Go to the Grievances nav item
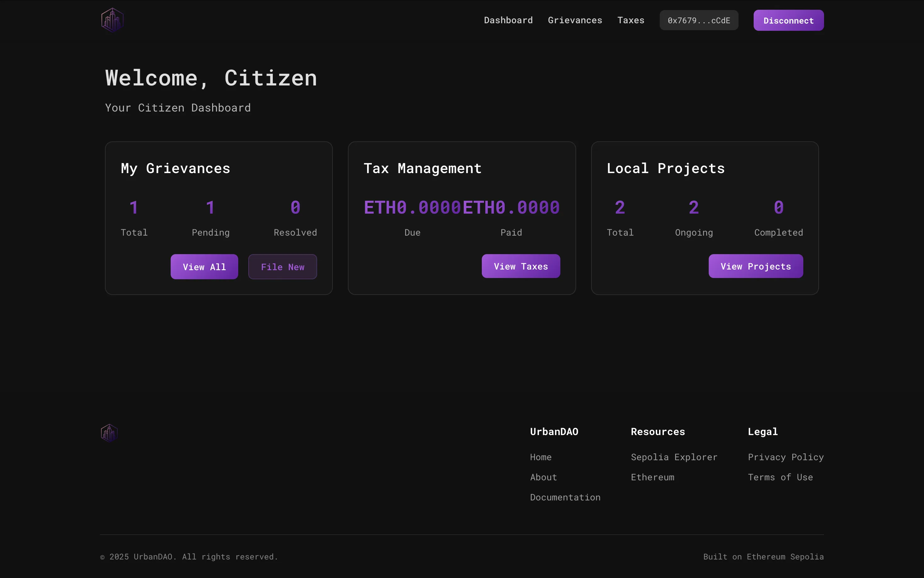The height and width of the screenshot is (578, 924). point(575,20)
